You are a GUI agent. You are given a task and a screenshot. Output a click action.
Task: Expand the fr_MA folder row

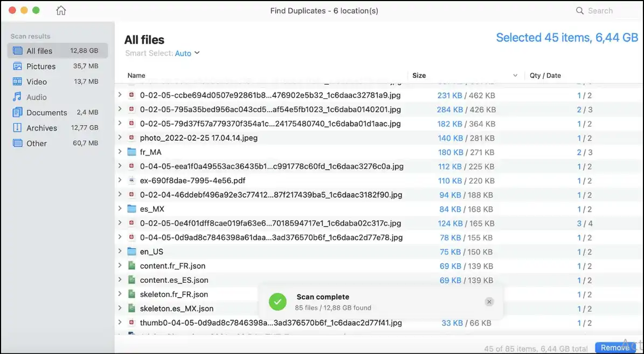[120, 152]
